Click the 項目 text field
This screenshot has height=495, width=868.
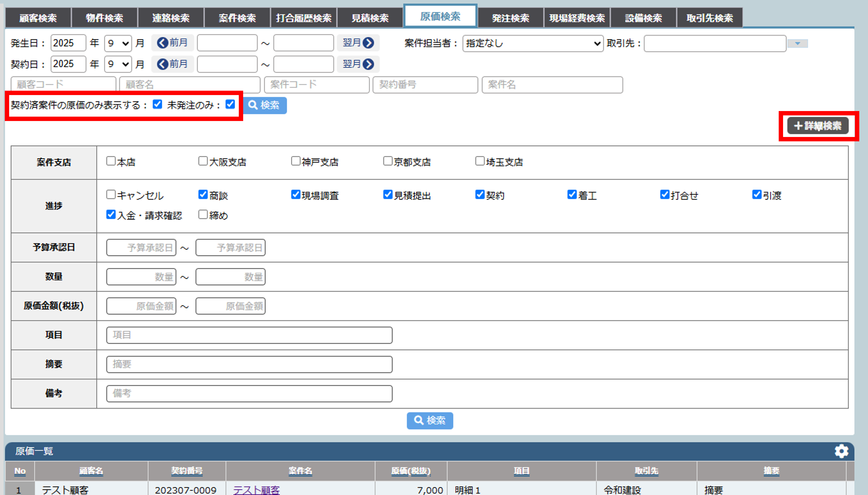(x=249, y=335)
